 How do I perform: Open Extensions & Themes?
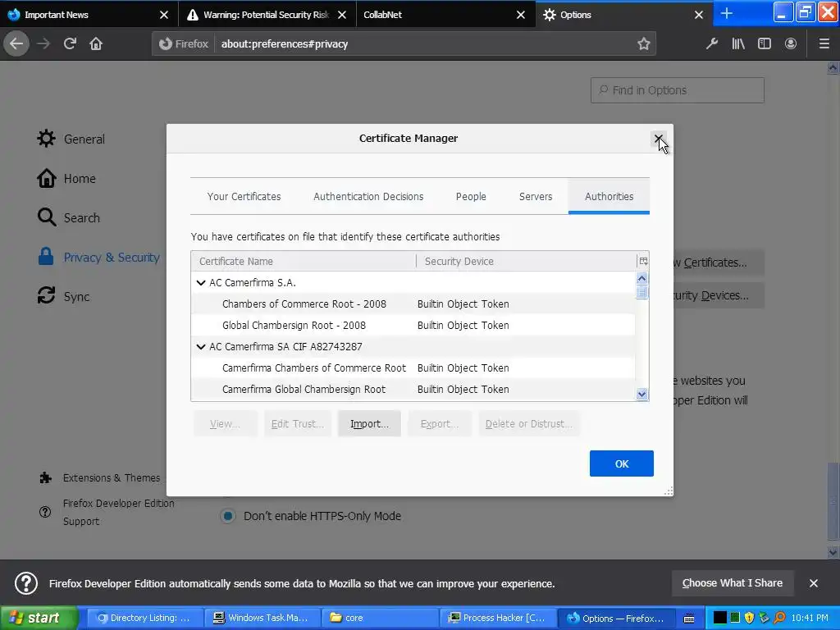click(x=99, y=478)
